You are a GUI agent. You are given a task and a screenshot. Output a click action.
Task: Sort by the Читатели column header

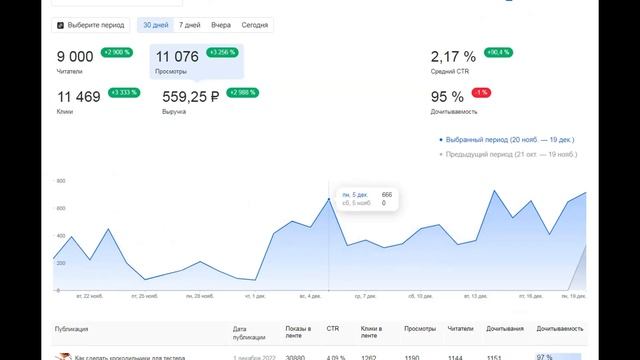460,329
